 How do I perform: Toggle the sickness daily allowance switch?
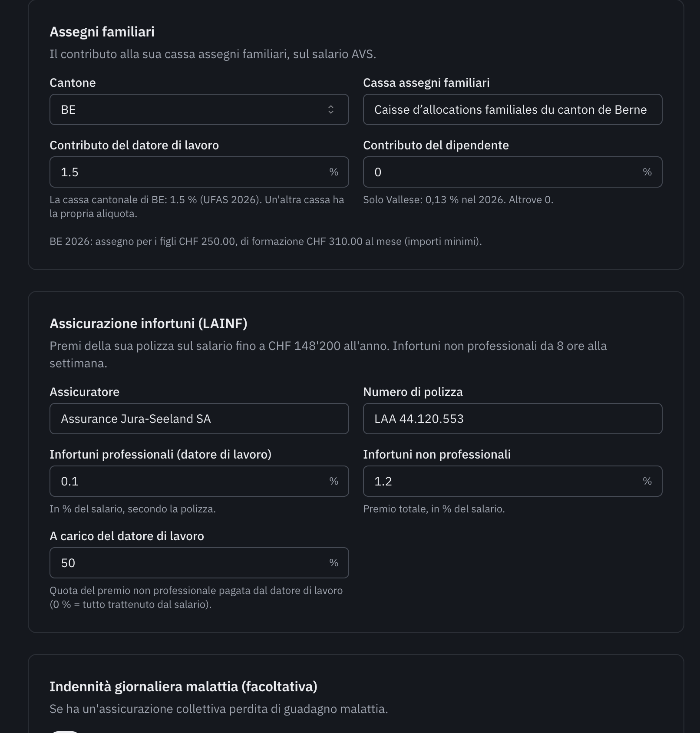[65, 731]
